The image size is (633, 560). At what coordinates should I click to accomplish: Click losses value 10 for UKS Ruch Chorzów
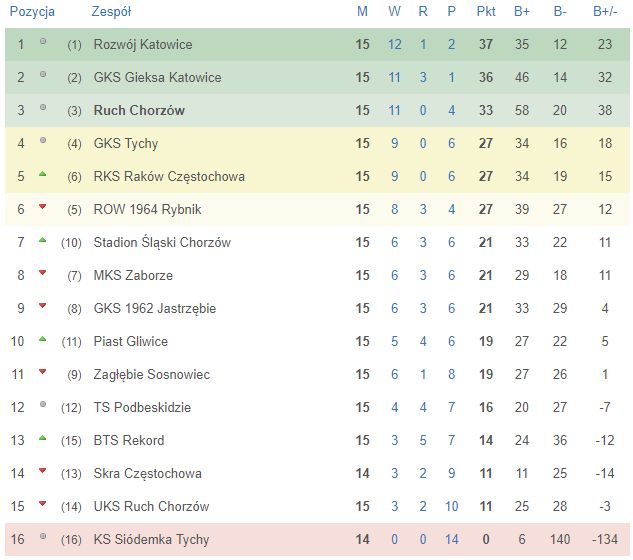point(452,506)
